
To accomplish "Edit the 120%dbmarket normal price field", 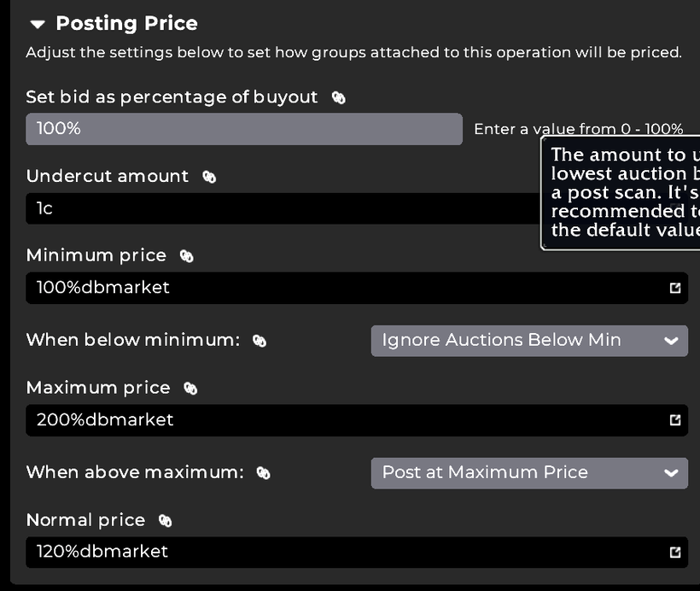I will [341, 552].
